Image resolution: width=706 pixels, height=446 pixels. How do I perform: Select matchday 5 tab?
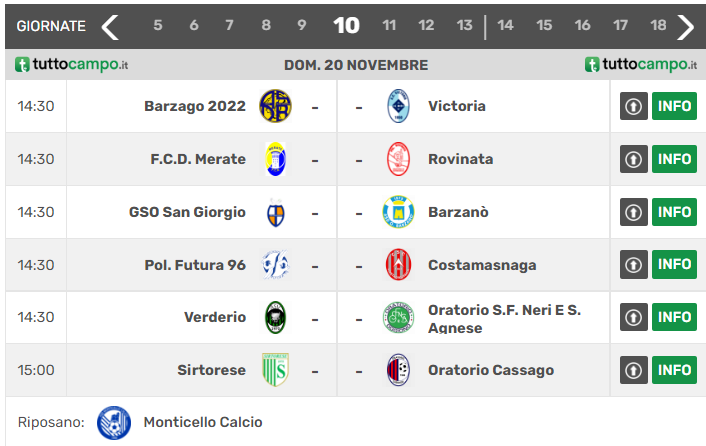[158, 26]
